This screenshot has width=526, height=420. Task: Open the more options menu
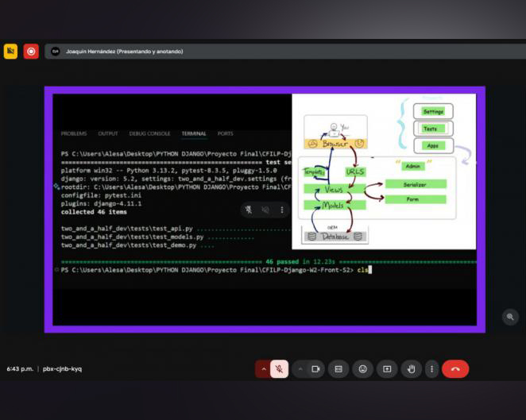pyautogui.click(x=431, y=368)
